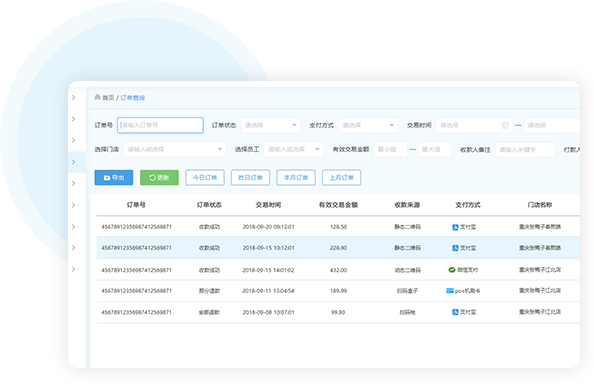
Task: Select the 今日订单 quick filter
Action: pos(205,178)
